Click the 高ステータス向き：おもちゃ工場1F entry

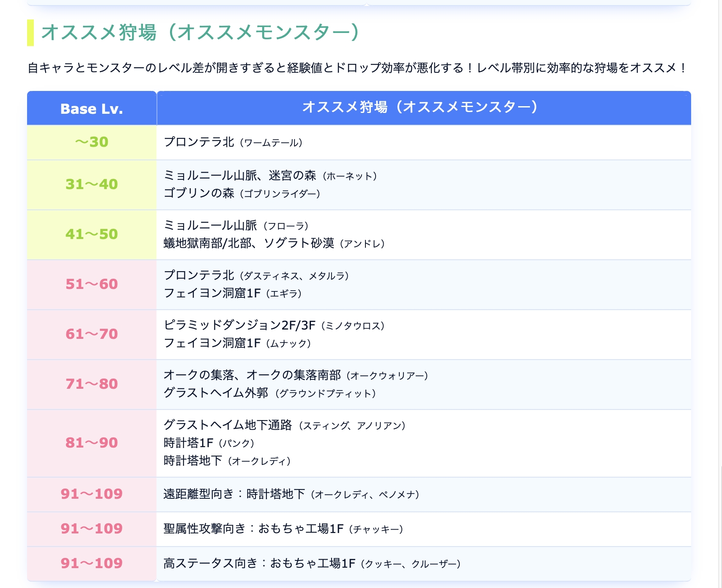312,563
